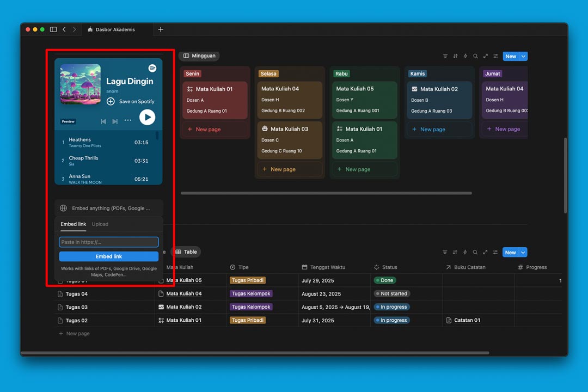Click the Status column header

[x=386, y=267]
